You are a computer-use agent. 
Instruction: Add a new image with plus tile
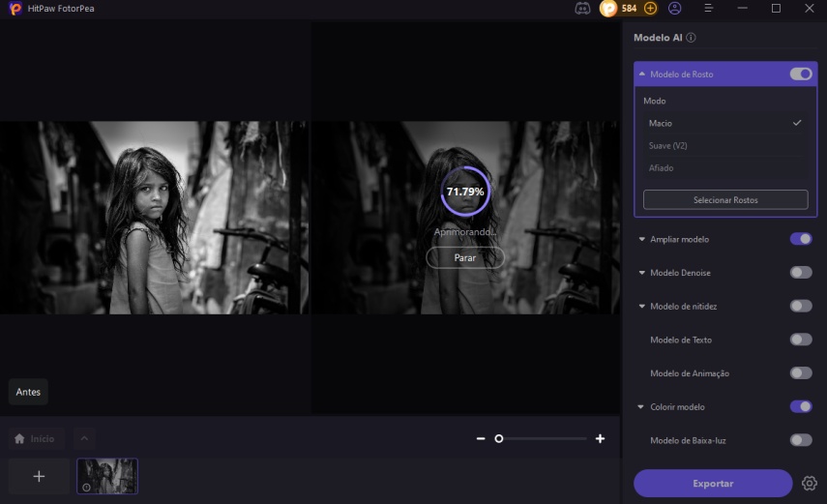[x=39, y=476]
